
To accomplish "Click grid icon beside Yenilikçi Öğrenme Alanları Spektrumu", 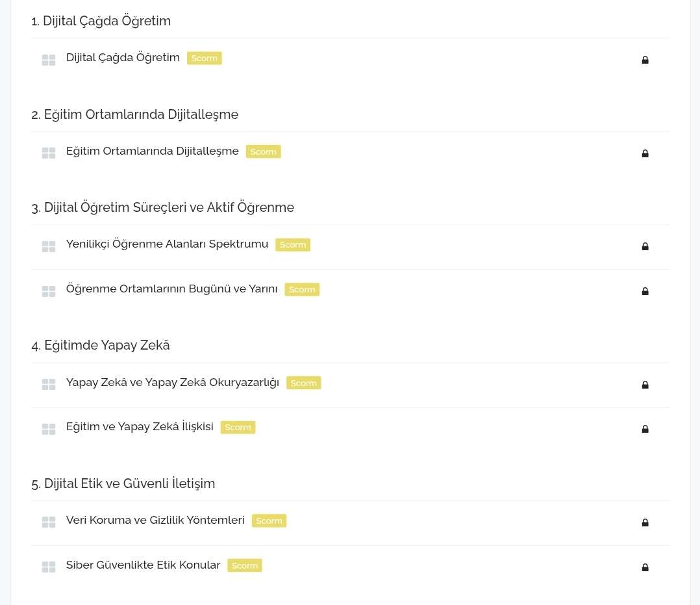I will [49, 247].
